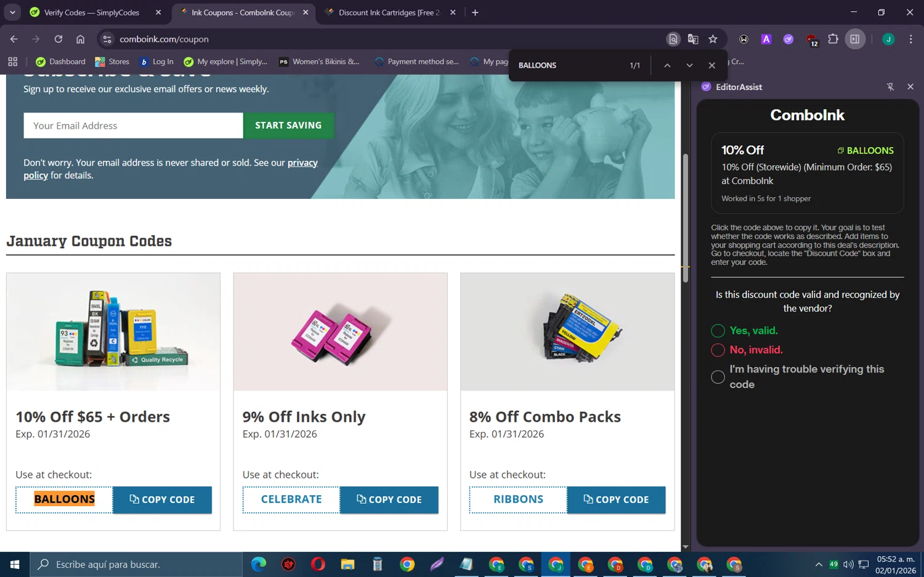Open Women's Bikinis bookmark
Viewport: 924px width, 577px height.
point(319,62)
